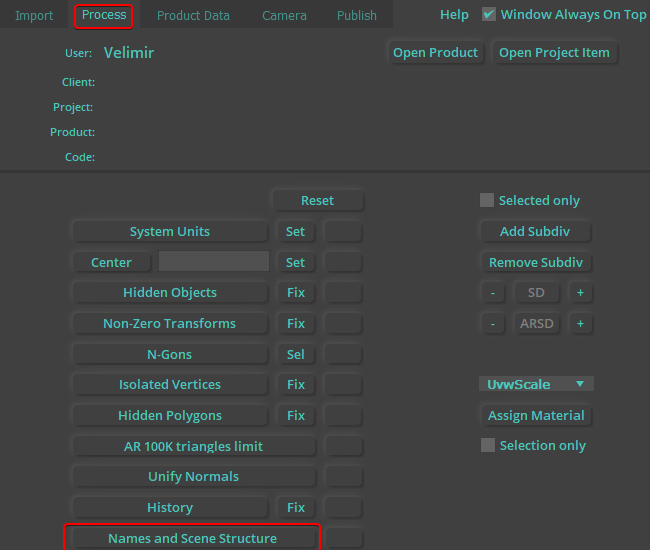Open the Help menu

454,15
